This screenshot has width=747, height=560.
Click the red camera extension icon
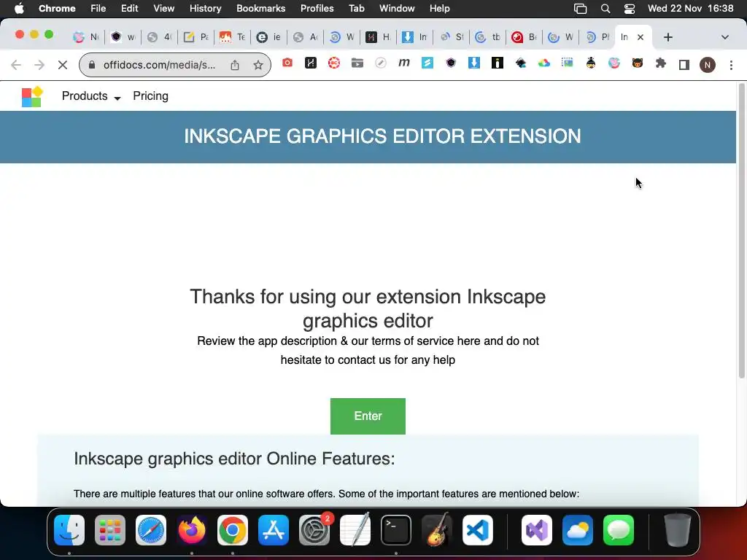point(287,63)
